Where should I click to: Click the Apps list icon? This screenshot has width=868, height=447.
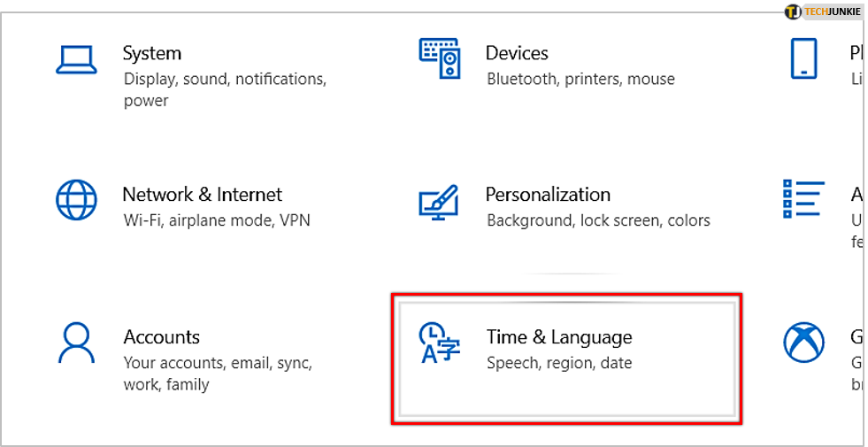[803, 199]
